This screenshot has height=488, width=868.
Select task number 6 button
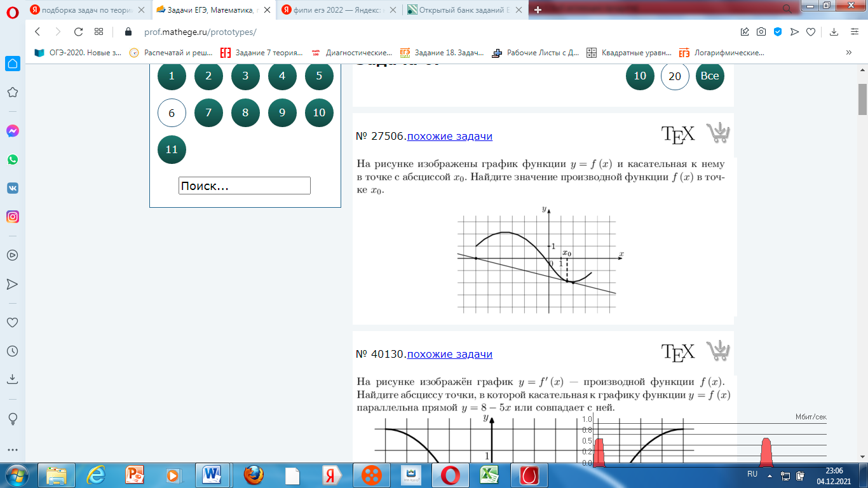pyautogui.click(x=172, y=113)
